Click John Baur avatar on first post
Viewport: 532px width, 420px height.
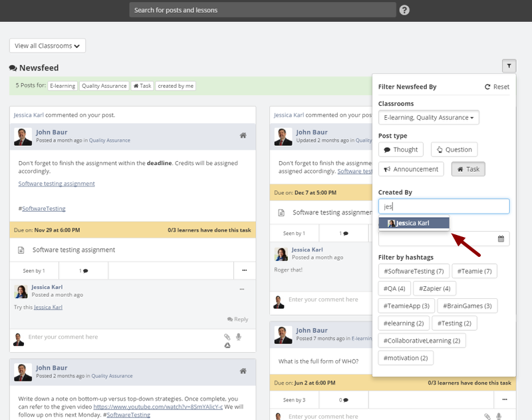coord(23,137)
